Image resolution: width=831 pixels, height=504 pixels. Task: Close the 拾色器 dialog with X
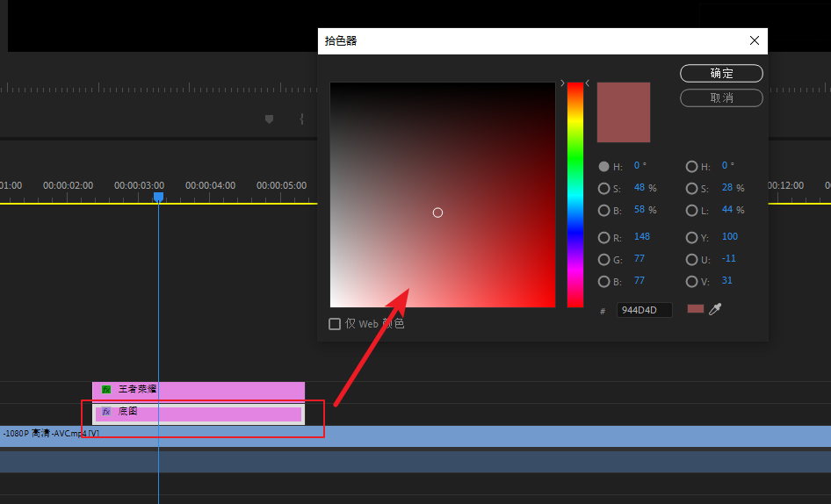754,40
